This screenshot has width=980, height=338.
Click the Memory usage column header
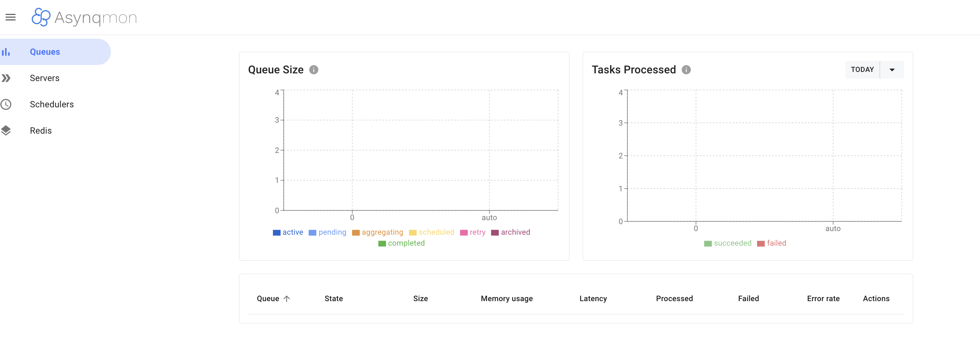point(506,299)
